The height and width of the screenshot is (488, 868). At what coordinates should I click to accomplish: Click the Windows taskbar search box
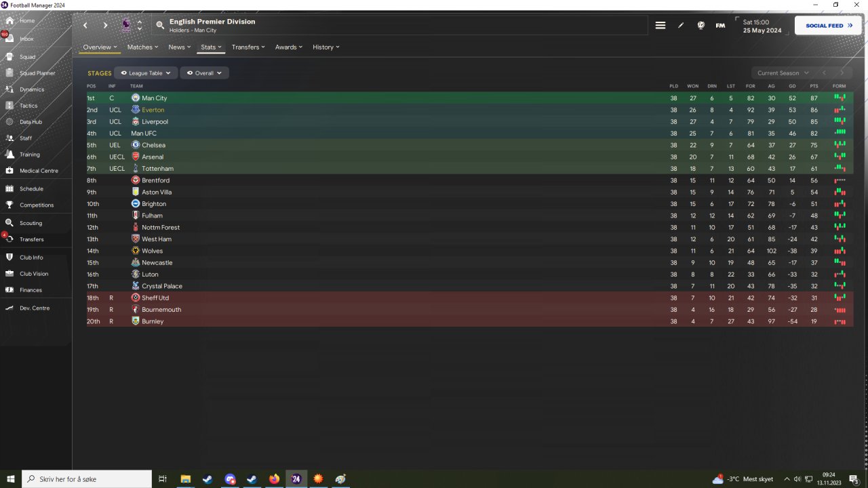[x=87, y=479]
